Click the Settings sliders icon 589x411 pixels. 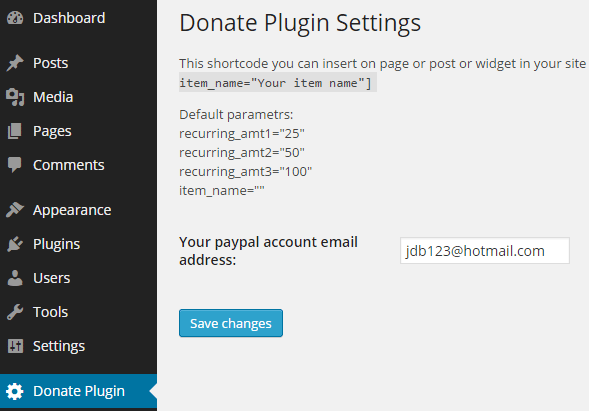click(15, 346)
